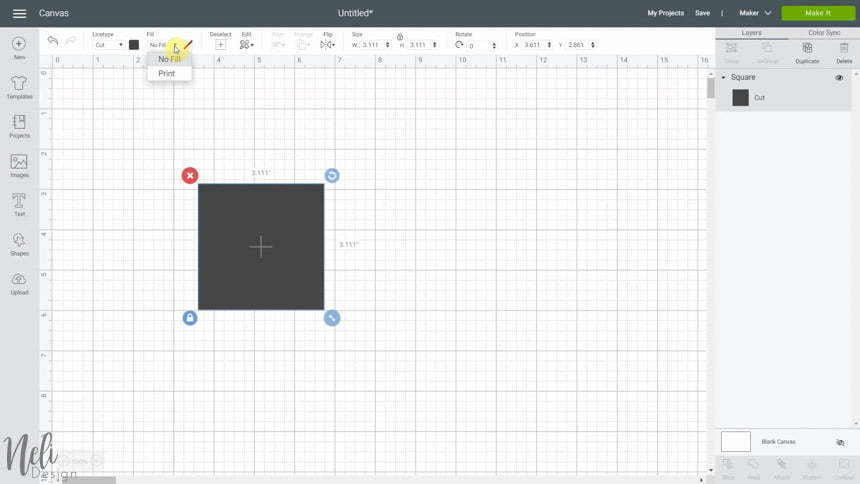This screenshot has width=860, height=484.
Task: Click the Group icon in Layers
Action: pyautogui.click(x=731, y=49)
